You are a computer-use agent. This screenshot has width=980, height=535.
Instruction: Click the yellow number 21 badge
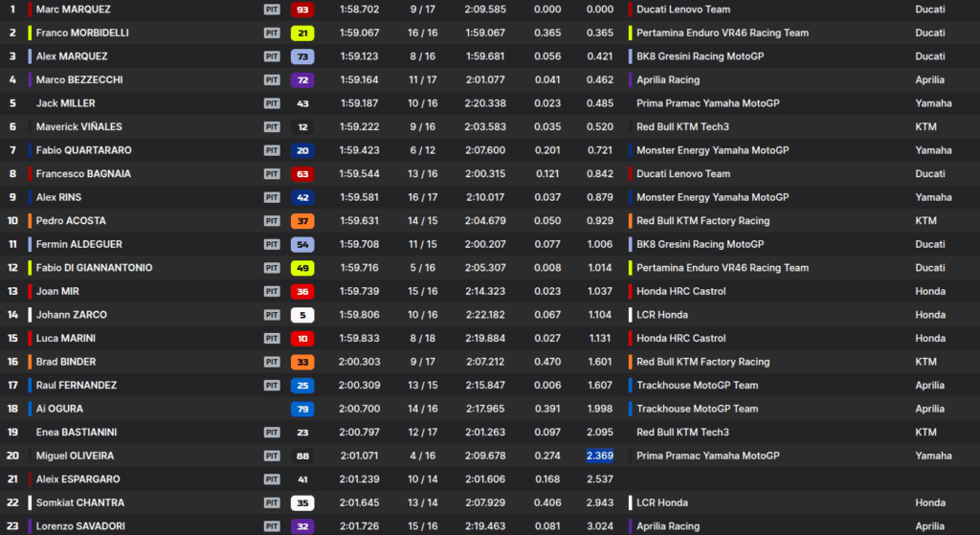point(302,33)
